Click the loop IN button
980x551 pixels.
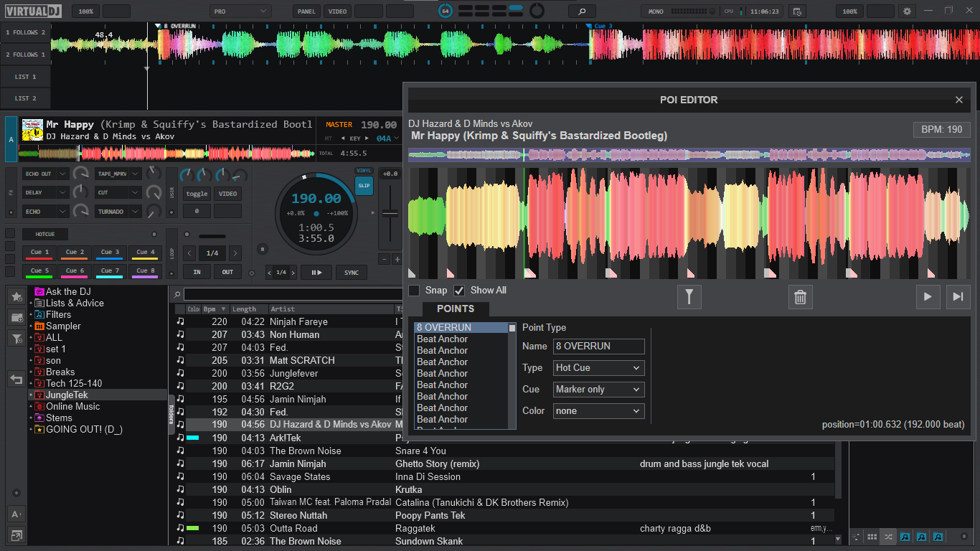pyautogui.click(x=197, y=273)
